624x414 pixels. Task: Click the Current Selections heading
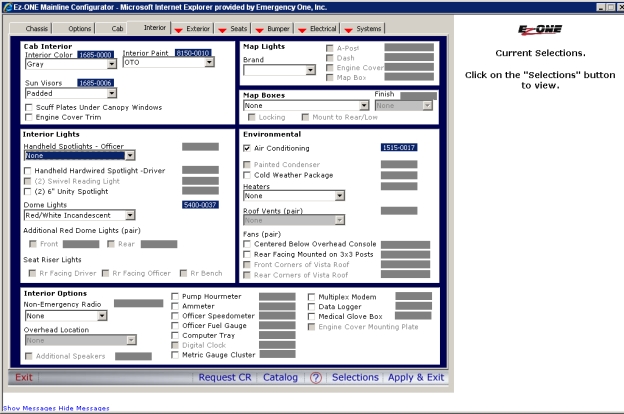(540, 53)
